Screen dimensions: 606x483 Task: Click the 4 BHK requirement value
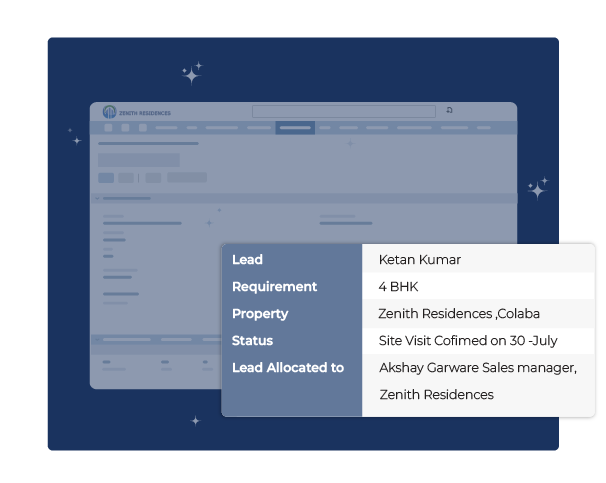(397, 287)
